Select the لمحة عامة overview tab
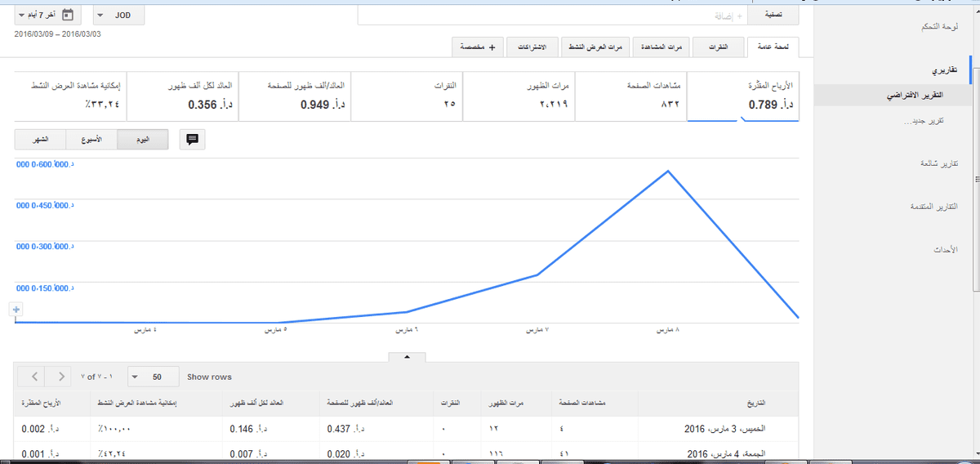Viewport: 980px width, 464px height. point(773,47)
